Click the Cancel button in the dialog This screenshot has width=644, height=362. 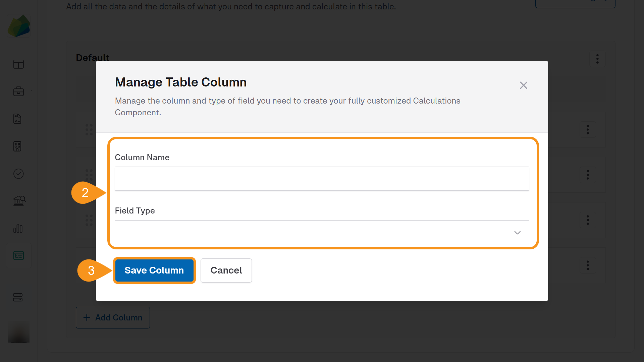tap(226, 270)
